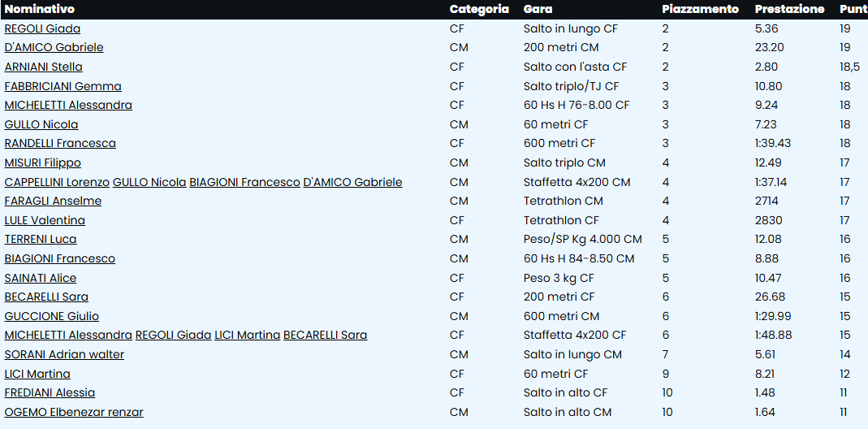Click the Categoria column header

pyautogui.click(x=479, y=9)
